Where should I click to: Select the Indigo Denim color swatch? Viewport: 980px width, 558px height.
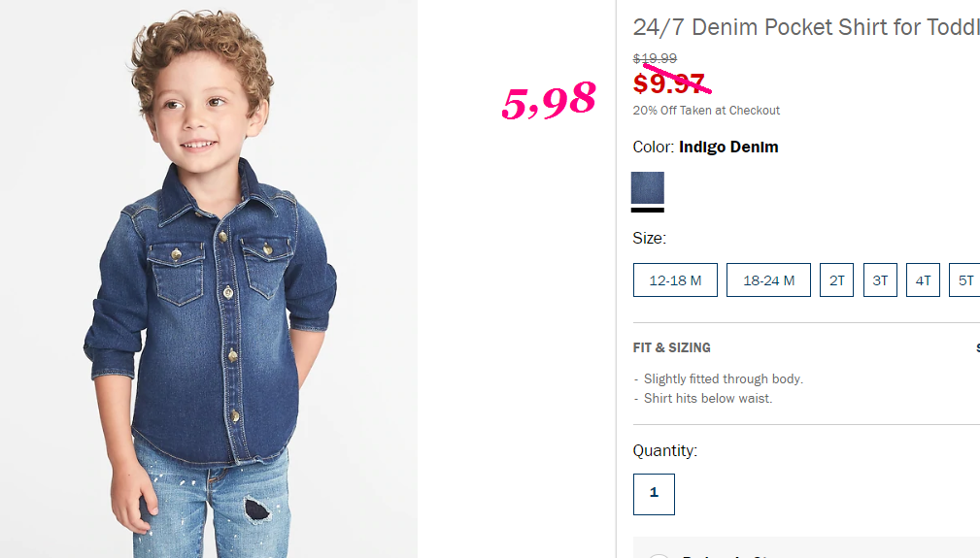pyautogui.click(x=648, y=188)
